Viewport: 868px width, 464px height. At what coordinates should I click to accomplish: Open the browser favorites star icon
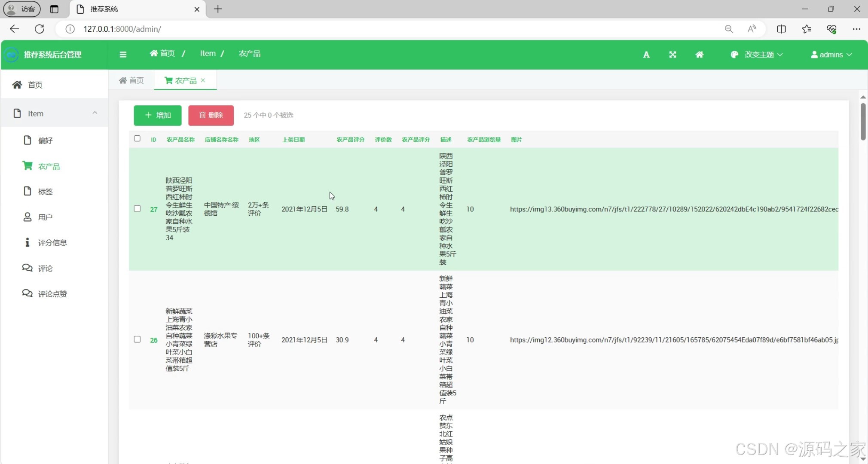[807, 29]
